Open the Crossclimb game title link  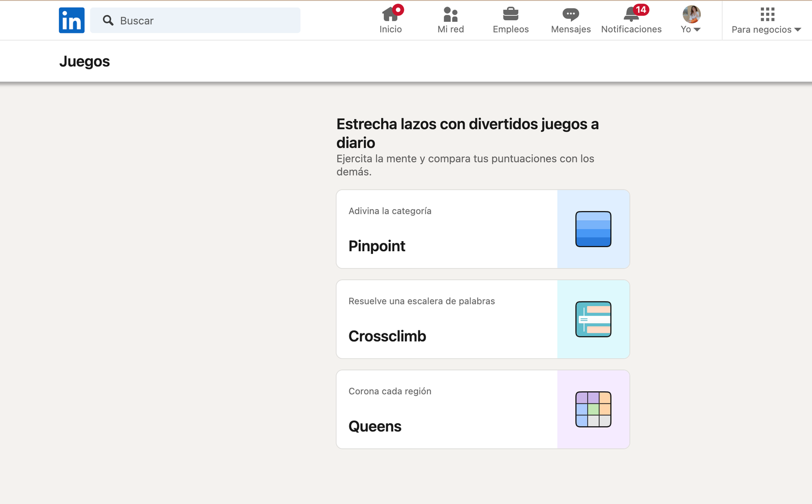coord(387,336)
